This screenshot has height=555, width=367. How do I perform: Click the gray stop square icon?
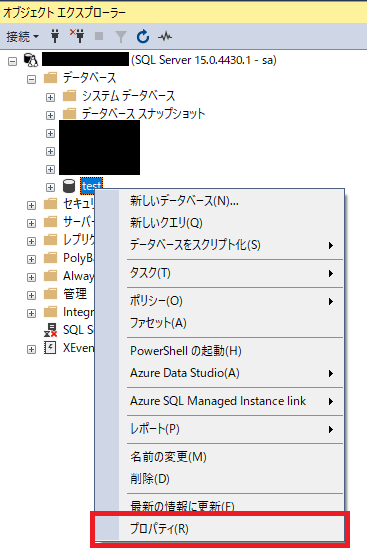coord(99,36)
